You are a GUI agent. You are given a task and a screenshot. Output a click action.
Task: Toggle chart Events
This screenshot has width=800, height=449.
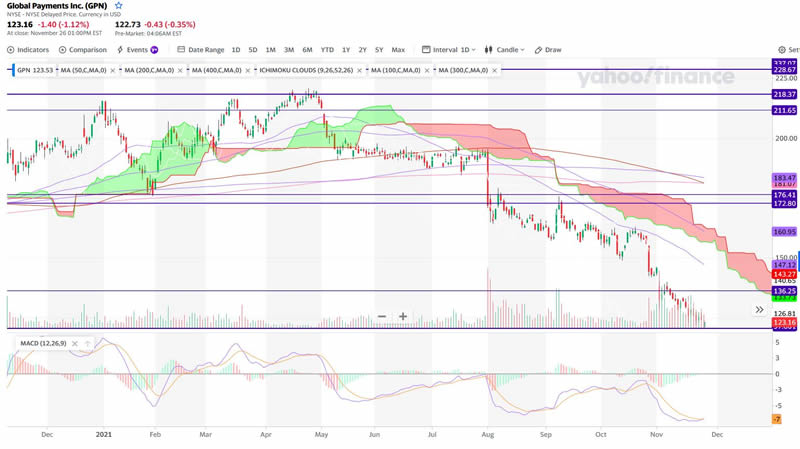click(x=137, y=49)
